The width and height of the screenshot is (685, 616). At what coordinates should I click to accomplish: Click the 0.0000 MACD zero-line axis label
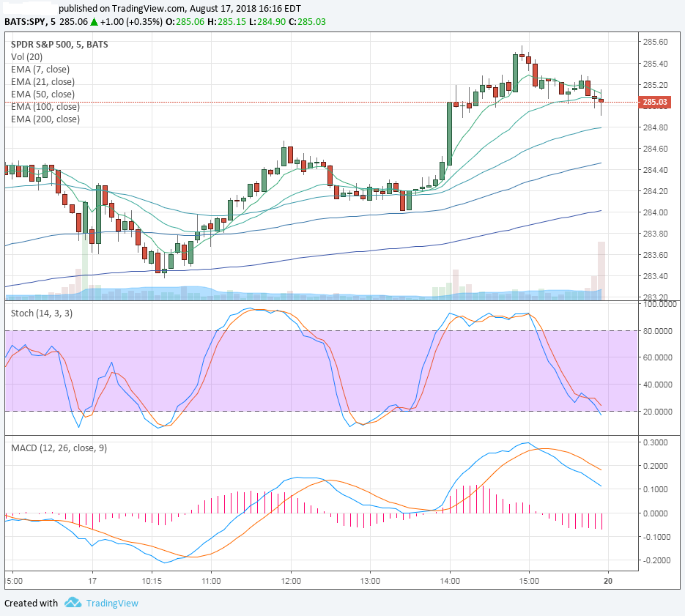(655, 513)
